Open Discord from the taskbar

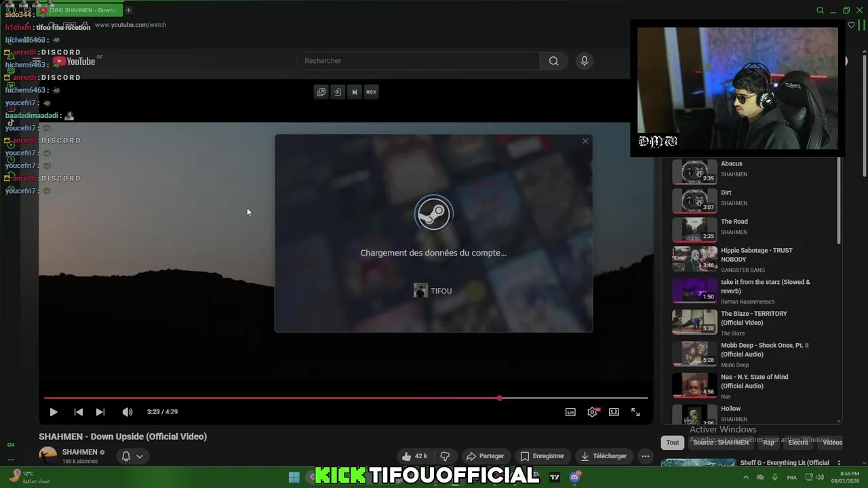tap(575, 477)
